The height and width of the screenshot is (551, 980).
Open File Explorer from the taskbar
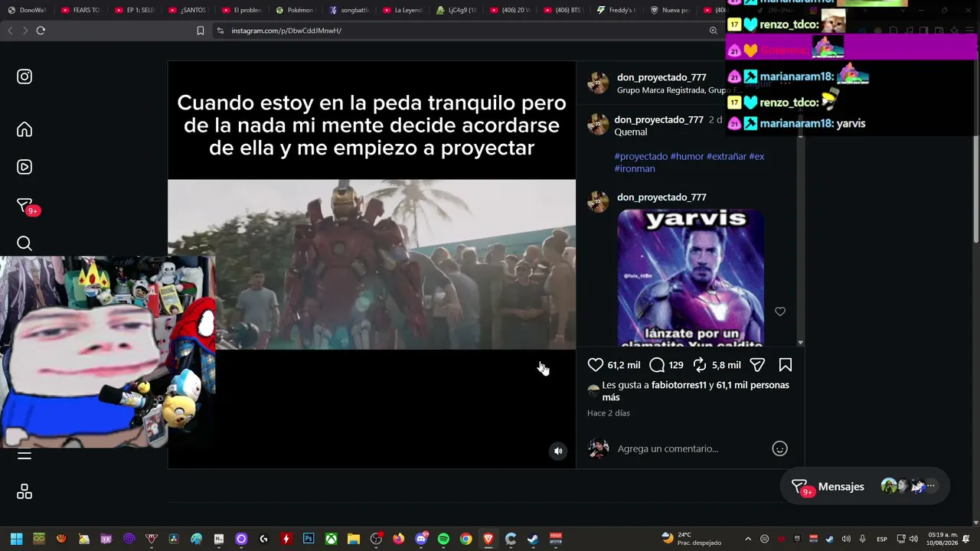pyautogui.click(x=353, y=539)
